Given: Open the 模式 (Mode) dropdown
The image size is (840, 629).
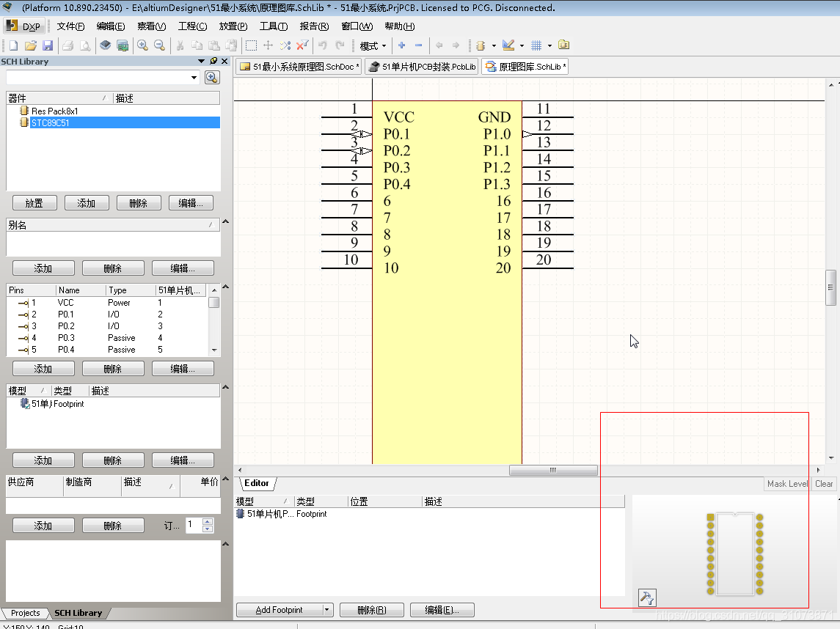Looking at the screenshot, I should [x=373, y=45].
